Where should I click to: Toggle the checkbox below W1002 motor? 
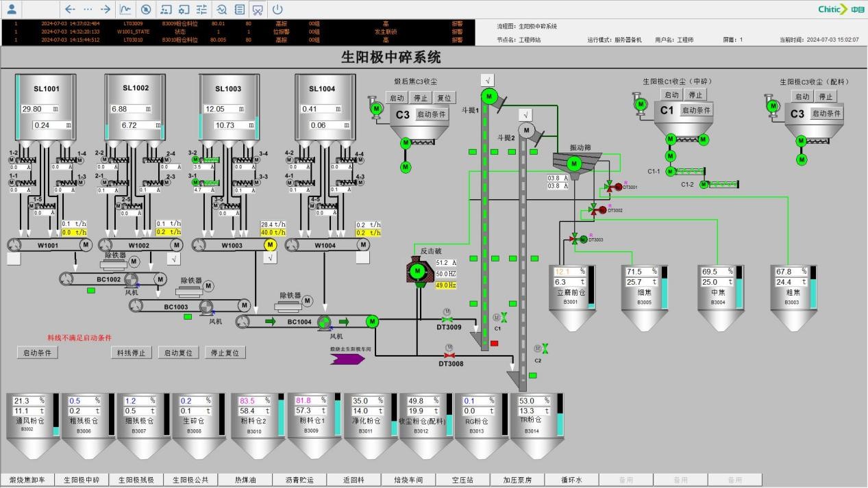tap(175, 259)
